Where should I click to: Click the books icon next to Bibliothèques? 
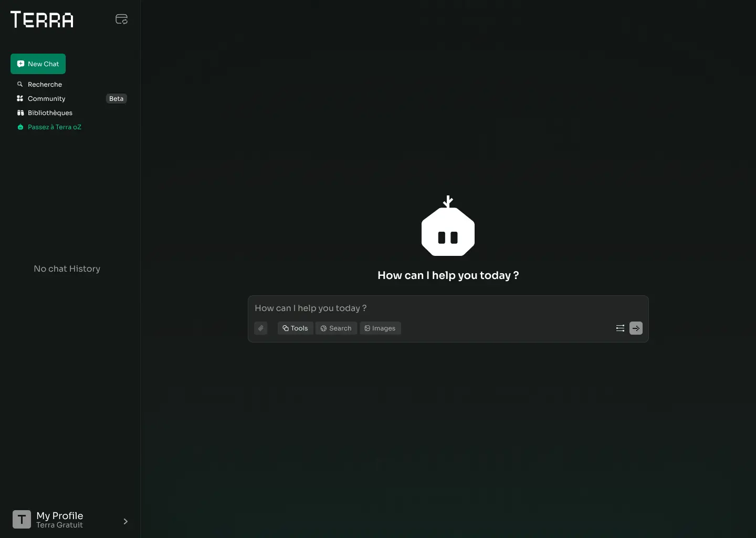[x=20, y=113]
